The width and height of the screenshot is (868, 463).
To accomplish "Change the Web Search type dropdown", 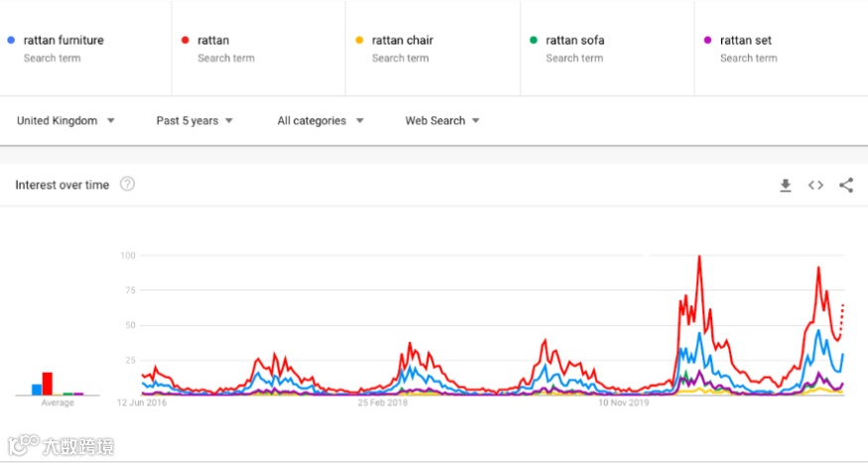I will pyautogui.click(x=442, y=121).
